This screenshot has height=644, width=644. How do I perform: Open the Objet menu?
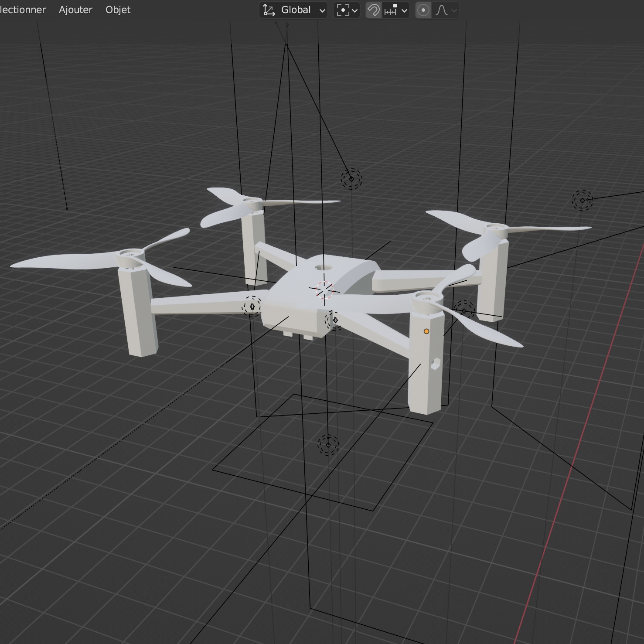click(x=117, y=10)
